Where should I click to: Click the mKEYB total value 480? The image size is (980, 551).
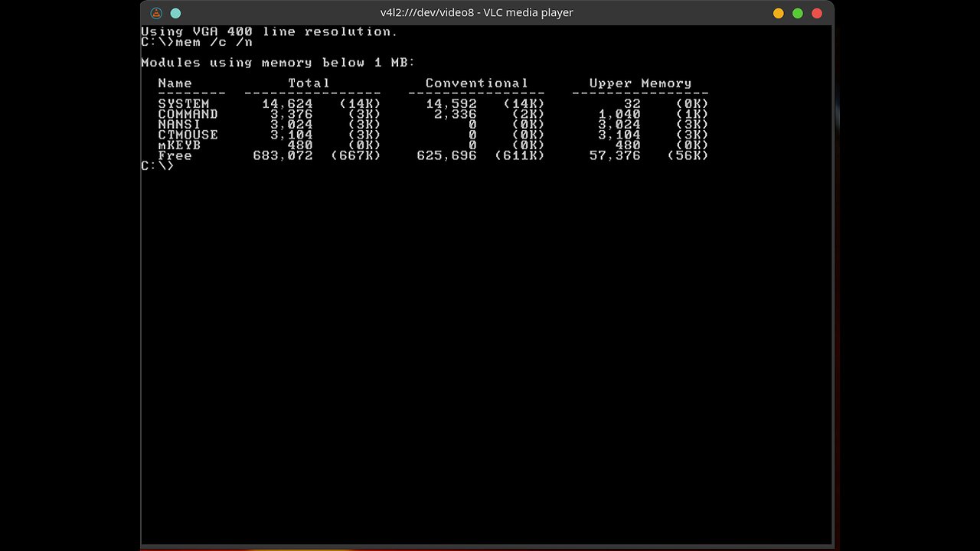pos(300,145)
